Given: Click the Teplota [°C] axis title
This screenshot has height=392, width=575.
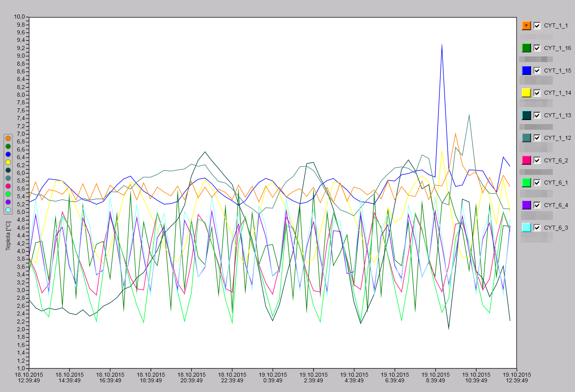Looking at the screenshot, I should click(x=8, y=235).
